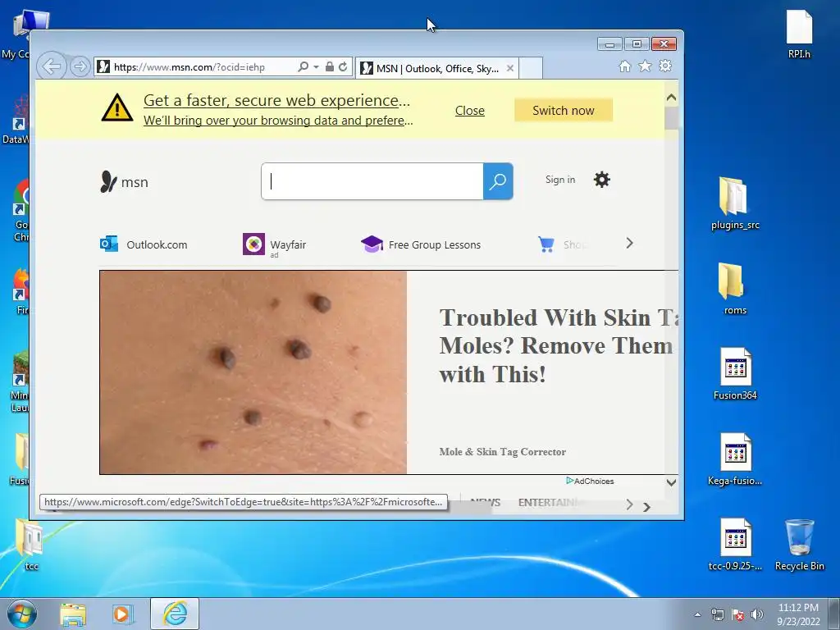Click the blue search magnifier button

pyautogui.click(x=498, y=181)
